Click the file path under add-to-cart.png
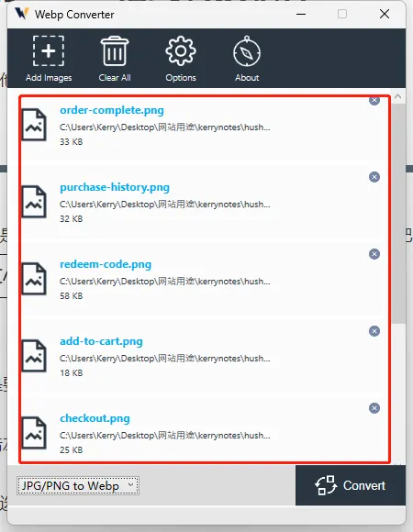This screenshot has height=532, width=413. coord(165,359)
